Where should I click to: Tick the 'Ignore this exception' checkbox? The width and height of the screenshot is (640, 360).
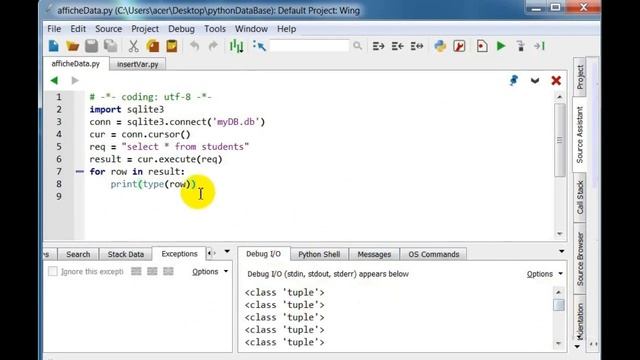click(x=53, y=271)
